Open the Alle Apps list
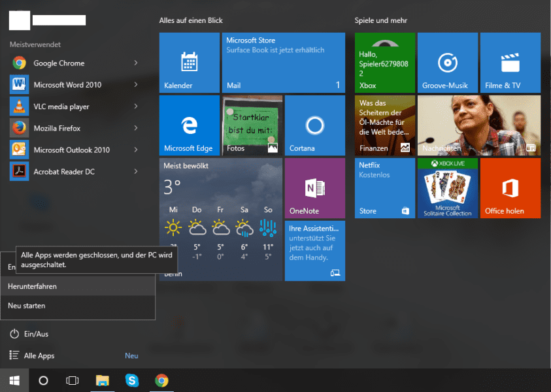Image resolution: width=551 pixels, height=392 pixels. pyautogui.click(x=39, y=356)
